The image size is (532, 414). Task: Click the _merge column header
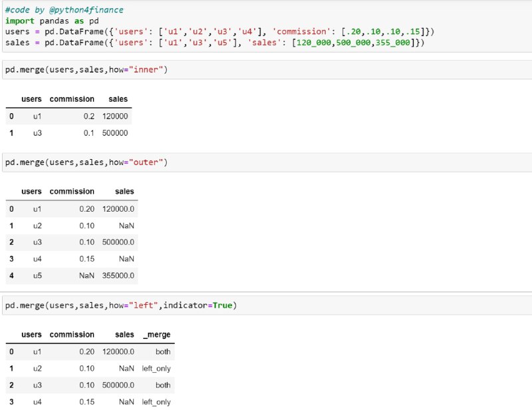click(x=157, y=335)
